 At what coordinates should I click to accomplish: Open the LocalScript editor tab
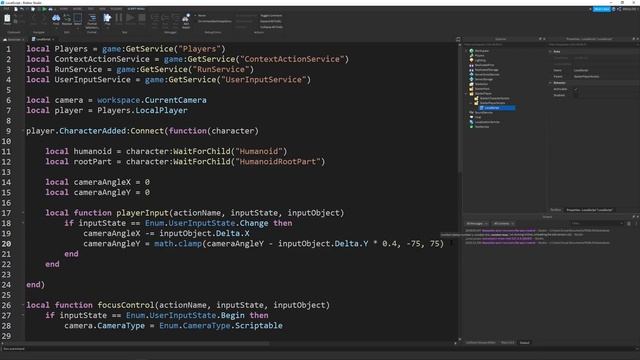click(x=43, y=39)
